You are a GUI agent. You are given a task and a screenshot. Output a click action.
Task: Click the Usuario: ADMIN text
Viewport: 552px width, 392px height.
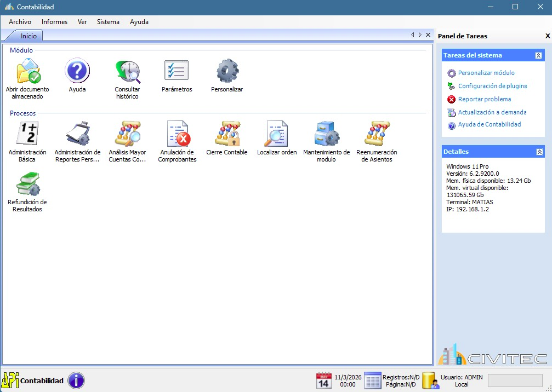[x=462, y=377]
